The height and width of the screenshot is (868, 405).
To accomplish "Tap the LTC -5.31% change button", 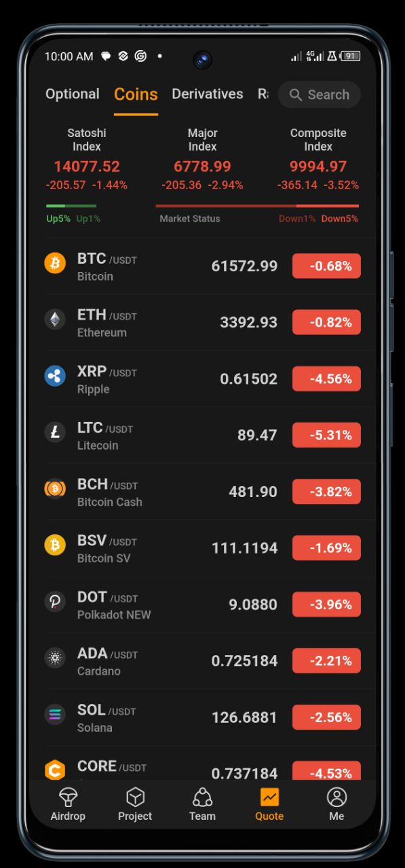I will [326, 435].
